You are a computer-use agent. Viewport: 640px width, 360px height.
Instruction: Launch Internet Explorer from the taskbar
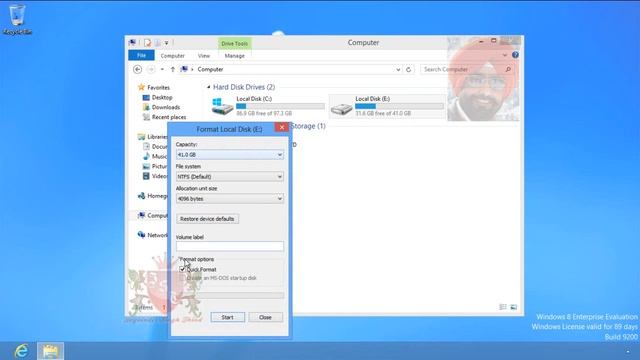21,351
